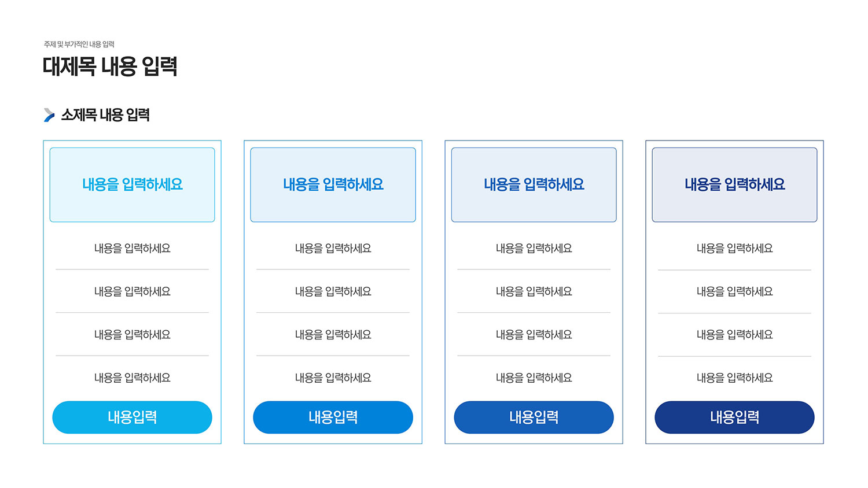Click the light blue 내용입력 button

coord(132,417)
